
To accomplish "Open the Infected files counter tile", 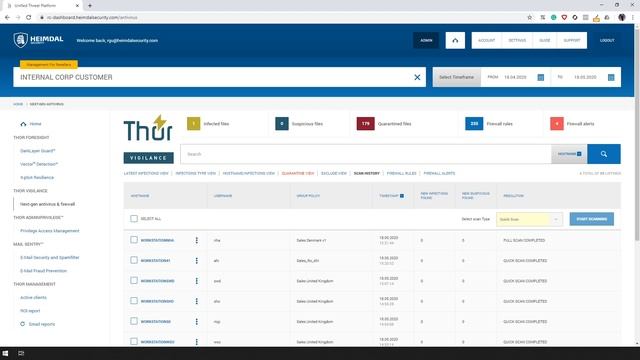I will (208, 124).
